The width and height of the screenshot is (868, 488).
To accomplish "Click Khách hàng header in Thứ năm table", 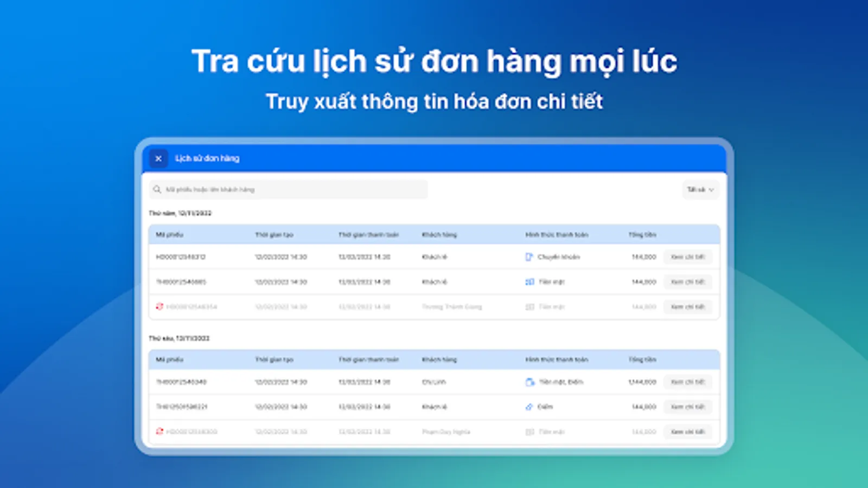I will (439, 235).
